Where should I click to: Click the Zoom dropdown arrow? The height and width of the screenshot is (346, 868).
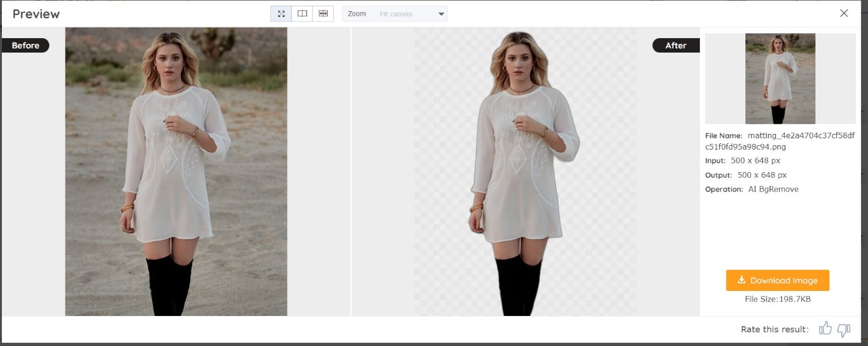point(441,14)
